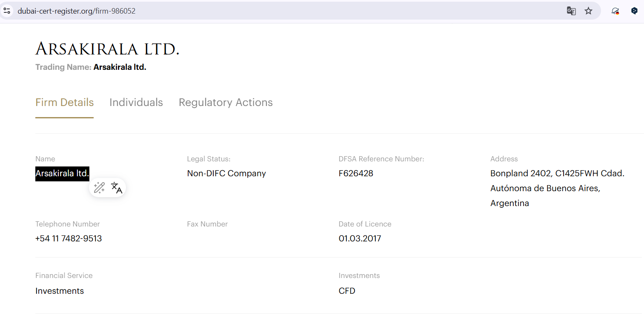The height and width of the screenshot is (321, 644).
Task: Click the magic wand icon near selected text
Action: 99,188
